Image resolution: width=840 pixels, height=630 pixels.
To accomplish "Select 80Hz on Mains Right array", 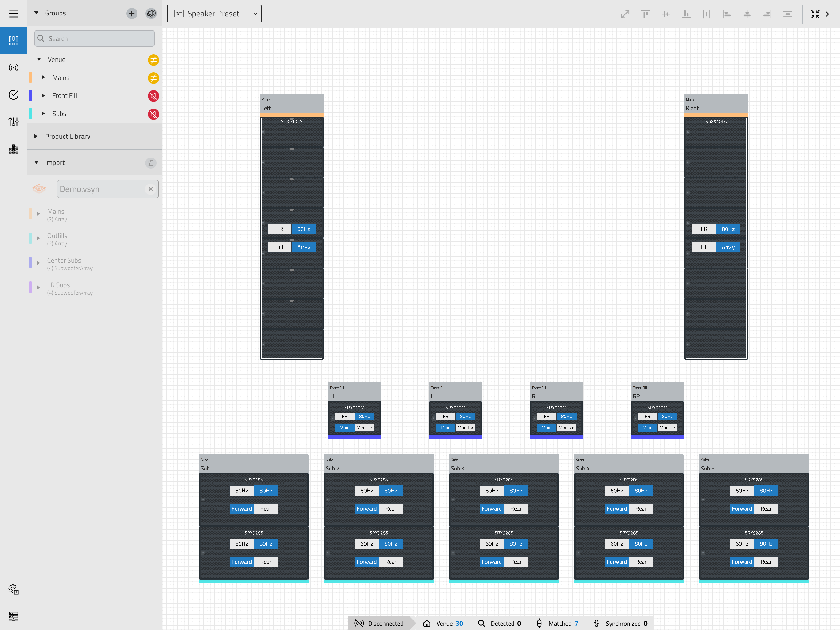I will 728,229.
